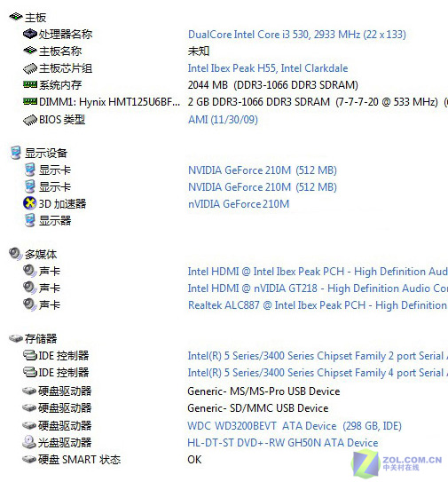Click the processor chip icon beside 处理器名称
This screenshot has height=482, width=448.
point(30,34)
